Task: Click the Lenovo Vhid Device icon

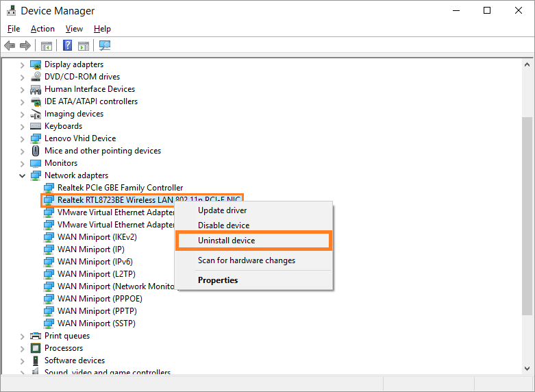Action: click(x=36, y=138)
